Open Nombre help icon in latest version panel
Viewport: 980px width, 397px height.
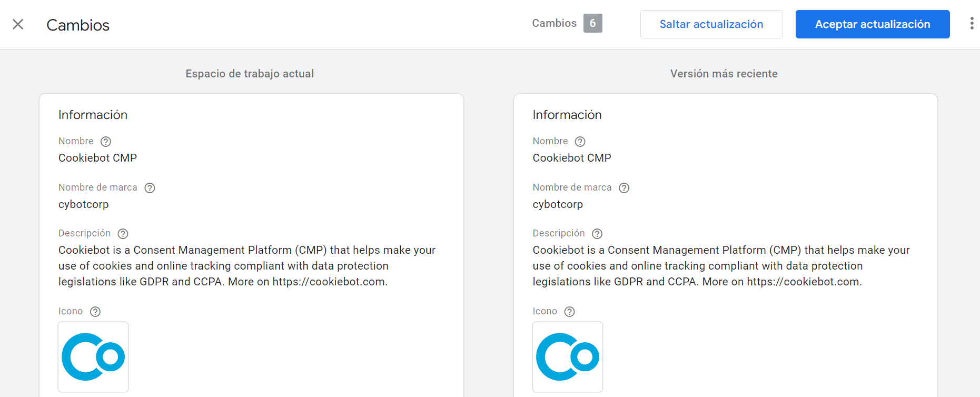tap(580, 142)
